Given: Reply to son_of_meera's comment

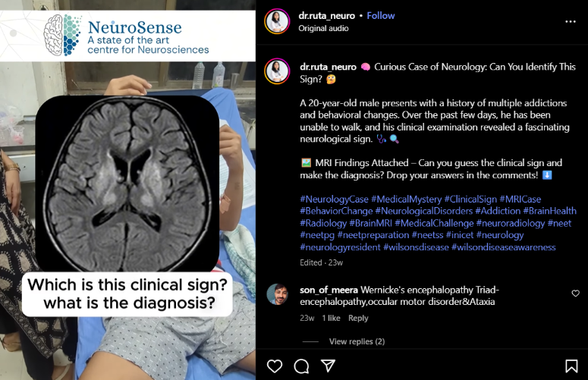Looking at the screenshot, I should (x=358, y=318).
